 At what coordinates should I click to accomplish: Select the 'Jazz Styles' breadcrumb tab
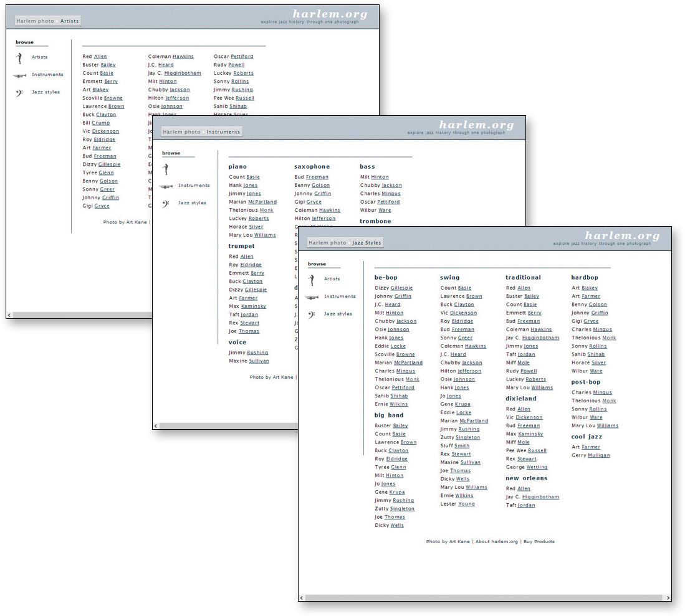(367, 243)
